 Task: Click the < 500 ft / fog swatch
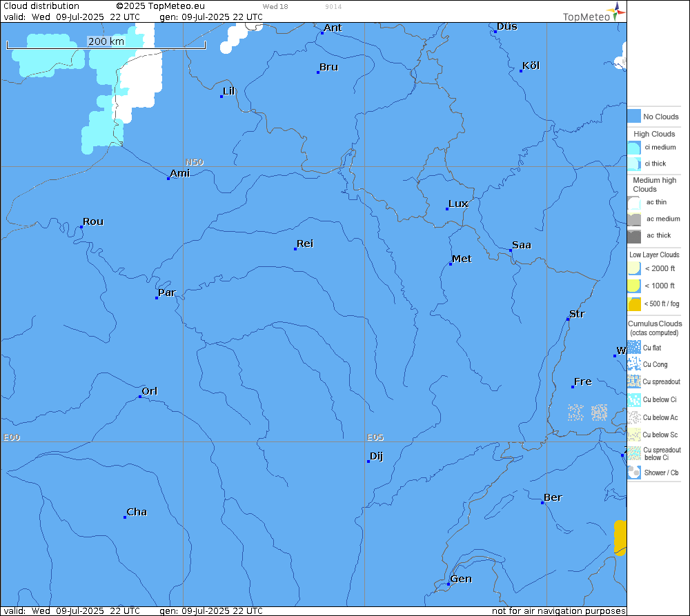(634, 304)
